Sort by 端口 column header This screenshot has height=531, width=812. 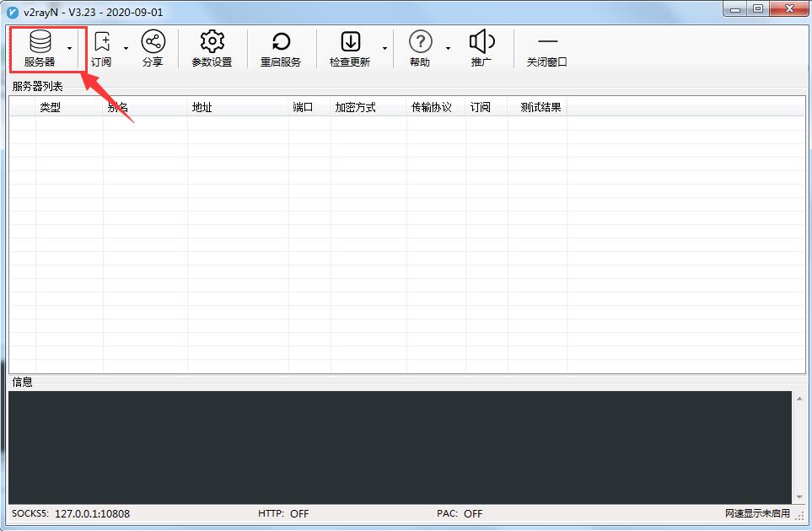[309, 108]
